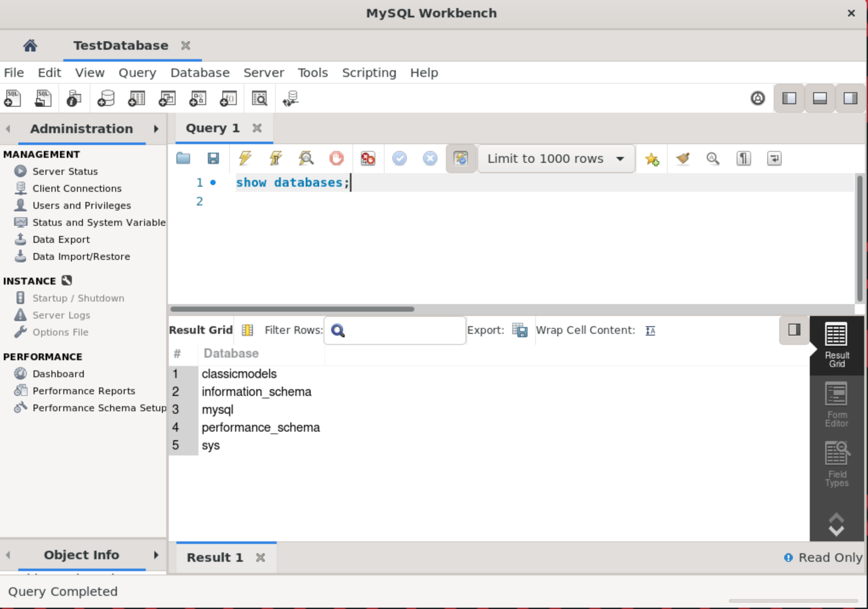Create a new schema with the database icon
The width and height of the screenshot is (868, 609).
pyautogui.click(x=105, y=99)
